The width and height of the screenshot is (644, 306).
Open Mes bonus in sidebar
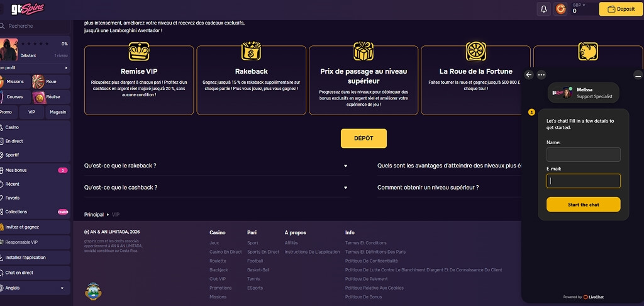pyautogui.click(x=35, y=170)
